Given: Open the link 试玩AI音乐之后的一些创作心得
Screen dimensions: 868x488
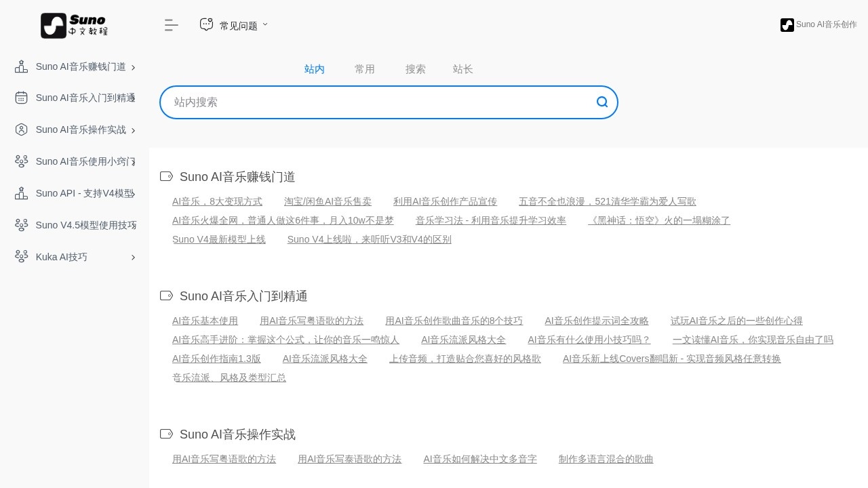Looking at the screenshot, I should [x=736, y=321].
